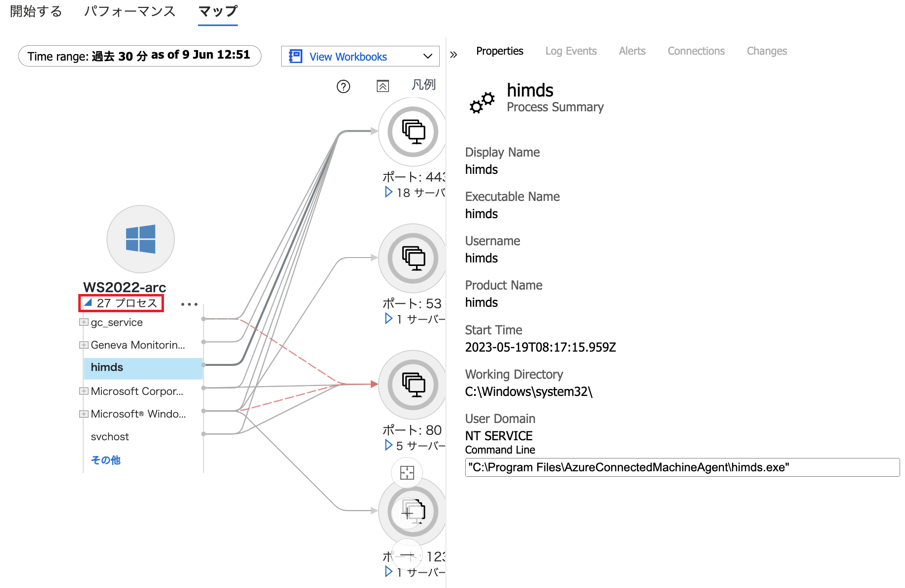The width and height of the screenshot is (905, 588).
Task: Click the User Domain value NT SERVICE
Action: coord(499,436)
